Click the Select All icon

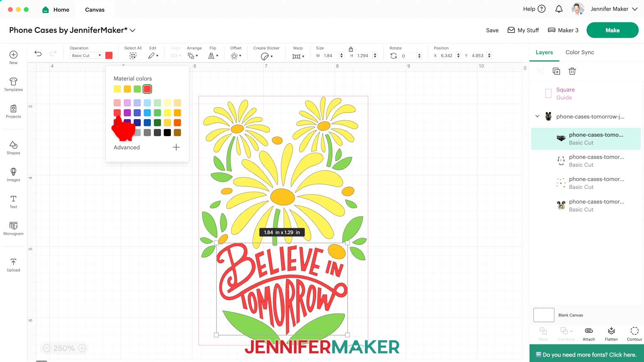click(133, 56)
